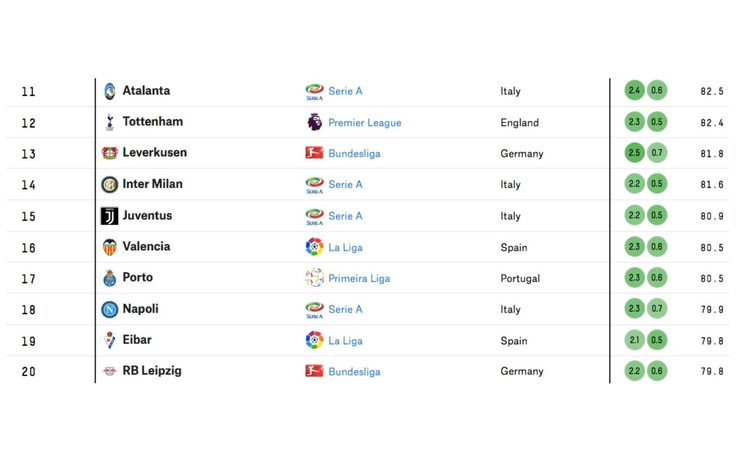Click Leverkusen's 2.5 offensive rating circle

pyautogui.click(x=634, y=153)
